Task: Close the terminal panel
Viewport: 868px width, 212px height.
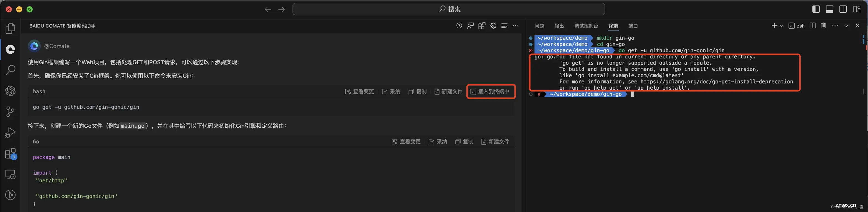Action: 857,26
